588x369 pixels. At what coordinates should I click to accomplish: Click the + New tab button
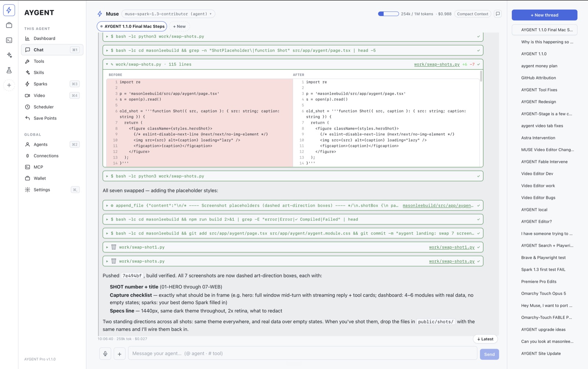pos(179,26)
